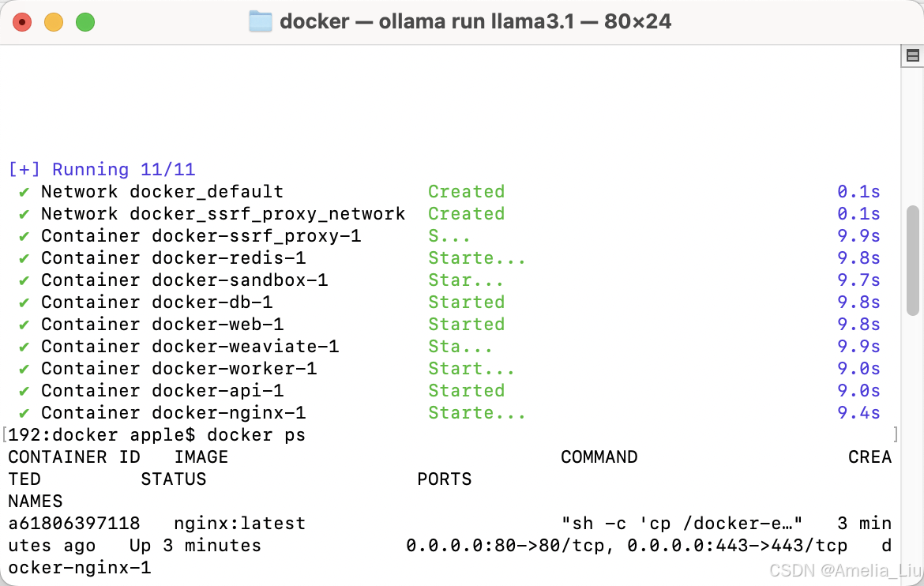Click the 'nginx:latest' image name
The image size is (924, 586).
(240, 524)
